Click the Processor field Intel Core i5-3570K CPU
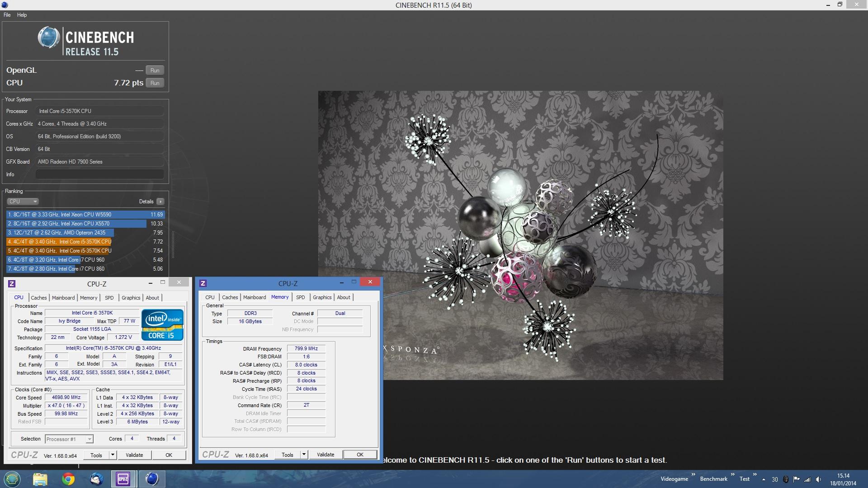This screenshot has height=488, width=868. pyautogui.click(x=100, y=111)
